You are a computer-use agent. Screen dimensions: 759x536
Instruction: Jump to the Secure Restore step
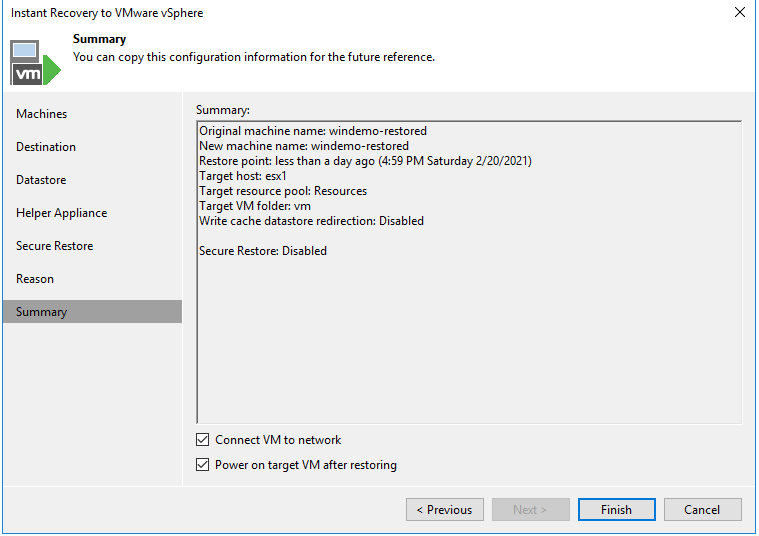pyautogui.click(x=54, y=246)
